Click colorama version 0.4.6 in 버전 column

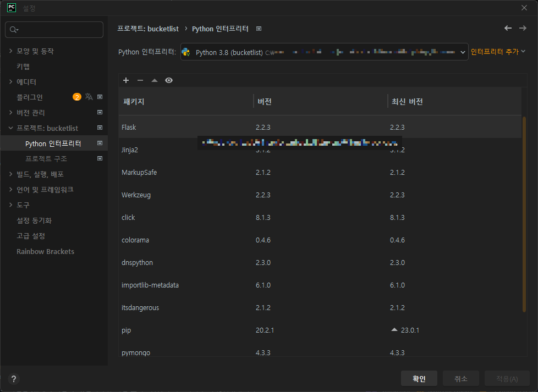point(263,240)
